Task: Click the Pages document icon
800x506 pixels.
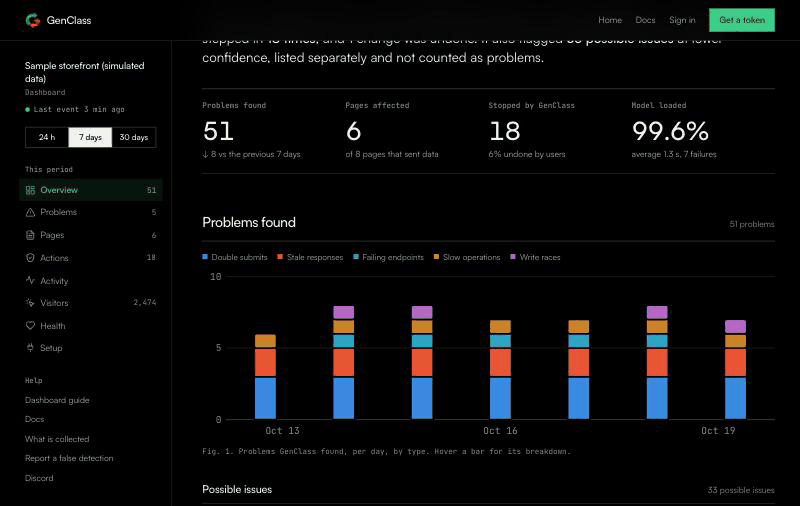Action: [30, 235]
